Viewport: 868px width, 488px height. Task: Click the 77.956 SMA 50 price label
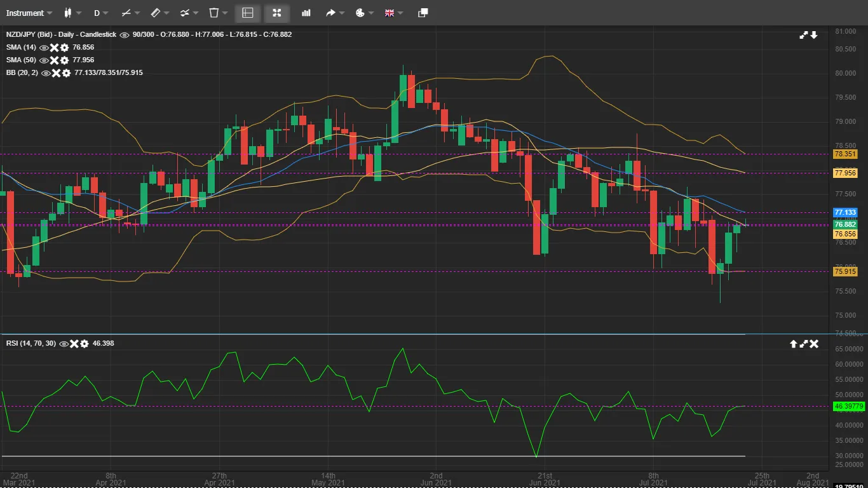tap(845, 173)
